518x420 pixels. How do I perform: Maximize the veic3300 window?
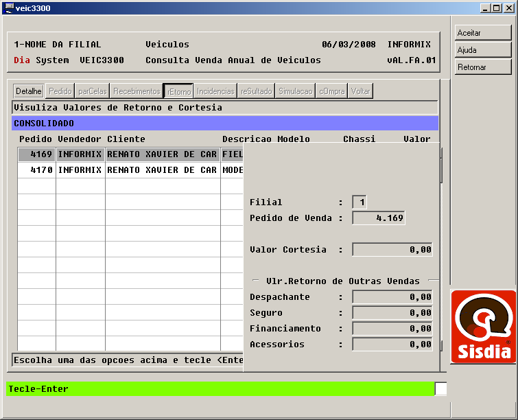click(496, 8)
